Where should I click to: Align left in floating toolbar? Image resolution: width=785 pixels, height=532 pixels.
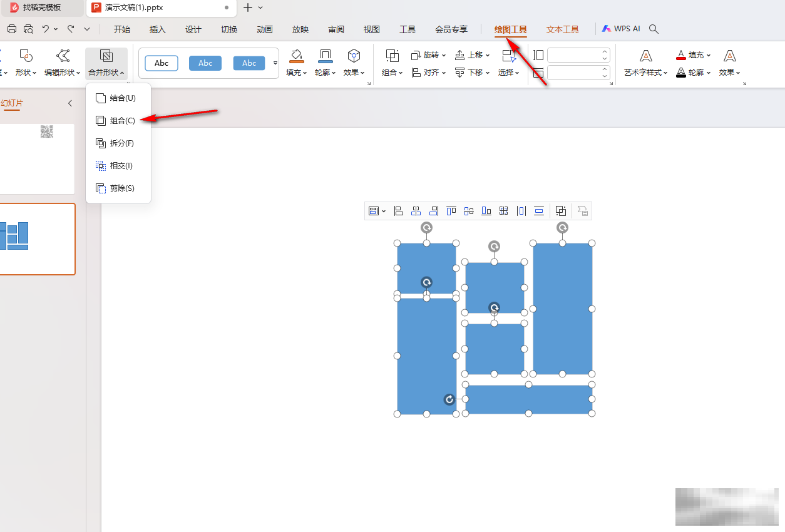click(398, 211)
